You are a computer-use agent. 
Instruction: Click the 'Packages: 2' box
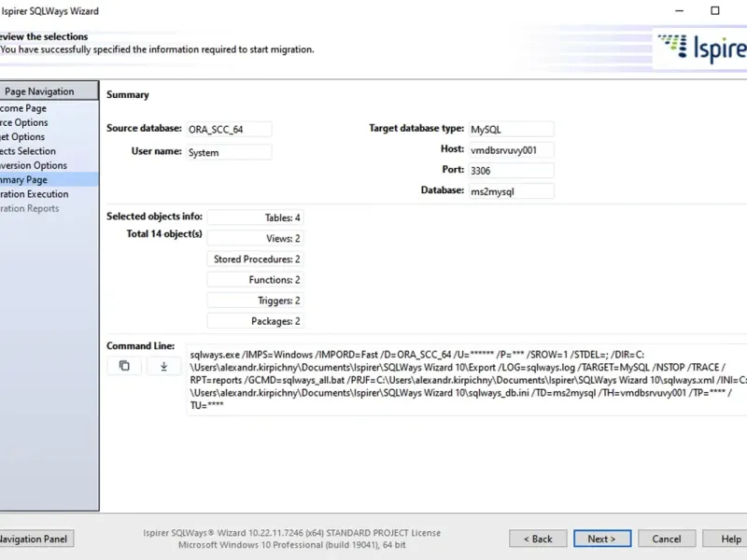(255, 321)
